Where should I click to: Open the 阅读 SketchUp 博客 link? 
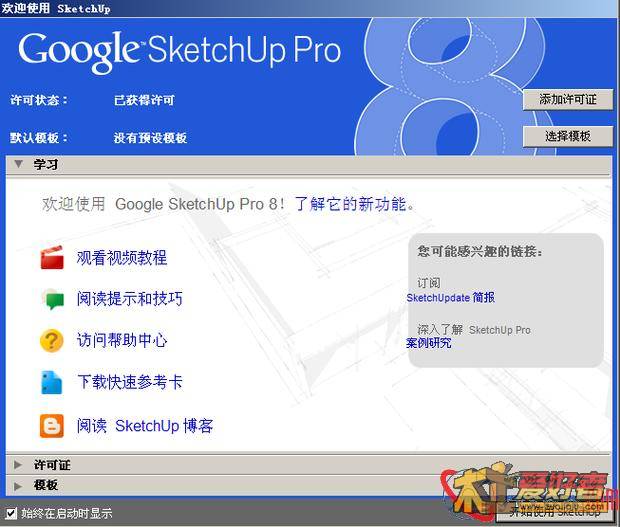click(x=145, y=426)
